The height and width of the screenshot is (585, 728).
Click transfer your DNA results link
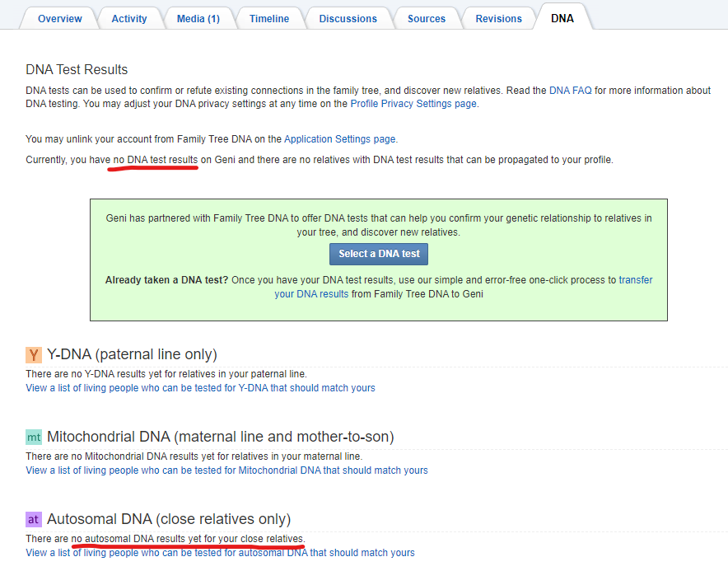point(635,280)
